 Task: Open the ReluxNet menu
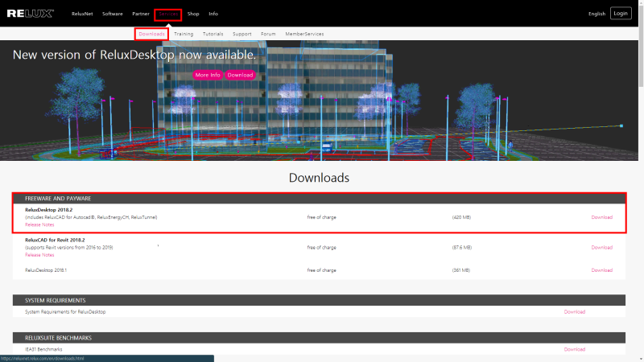(82, 14)
